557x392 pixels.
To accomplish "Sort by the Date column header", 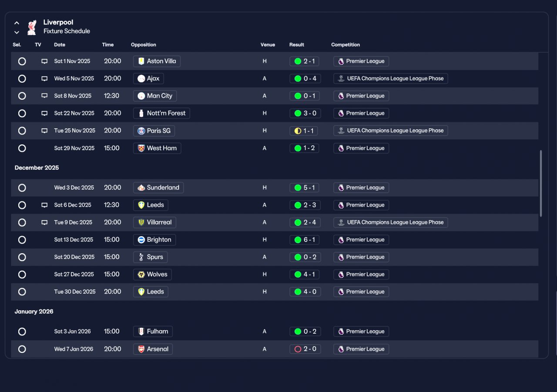I will pyautogui.click(x=60, y=45).
